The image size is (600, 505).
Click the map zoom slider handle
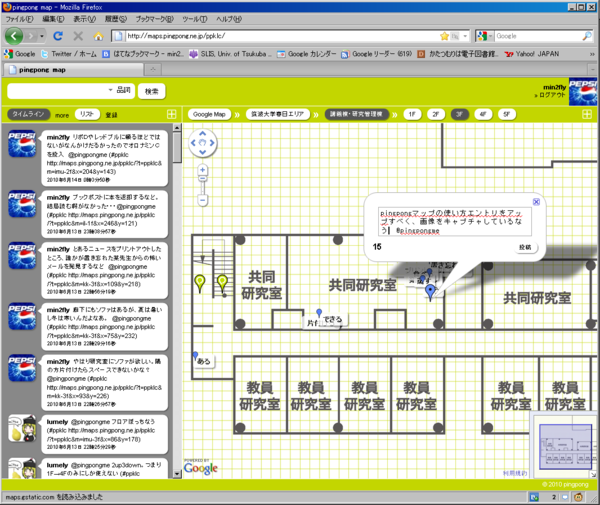[202, 178]
